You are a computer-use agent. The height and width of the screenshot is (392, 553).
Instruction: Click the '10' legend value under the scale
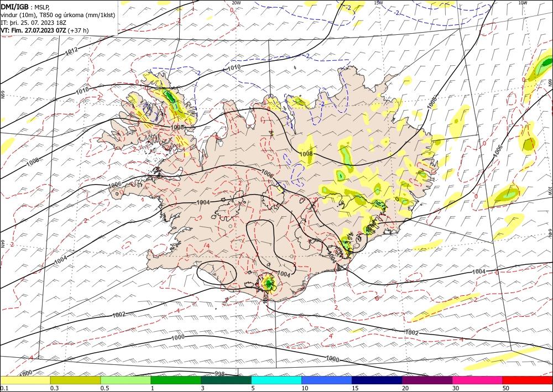[x=305, y=388]
